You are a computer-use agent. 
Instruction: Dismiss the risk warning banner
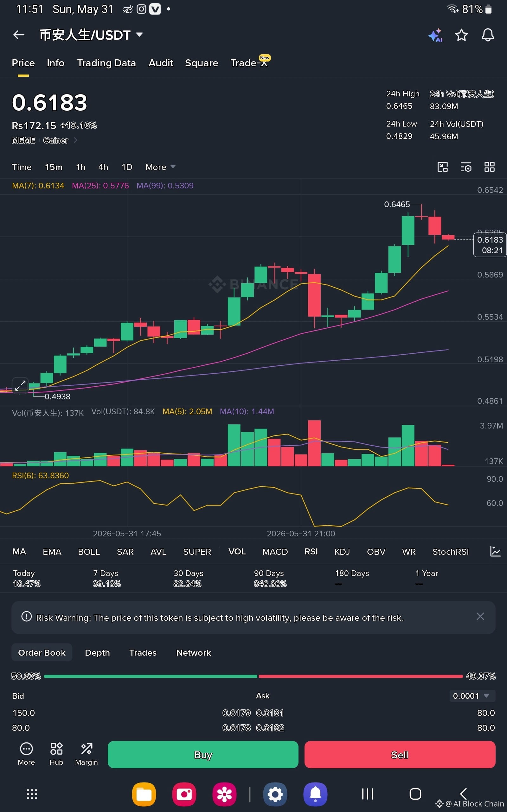coord(480,616)
